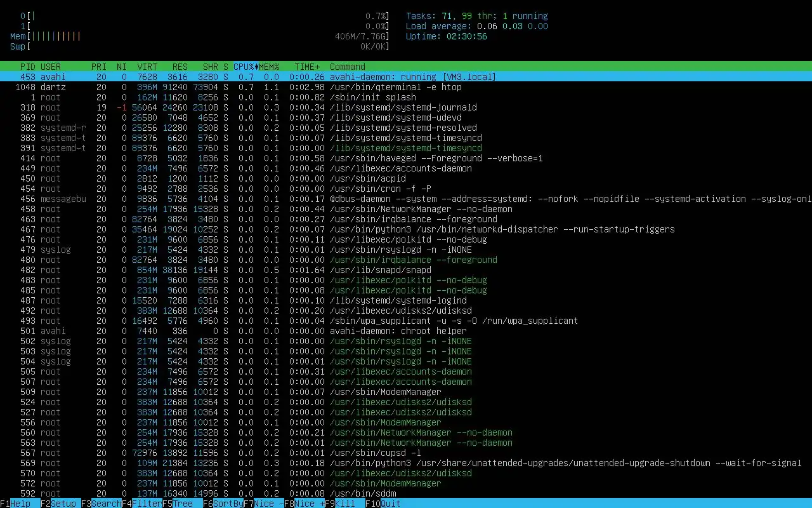
Task: Select the udisksd row with PID 492
Action: coord(406,311)
